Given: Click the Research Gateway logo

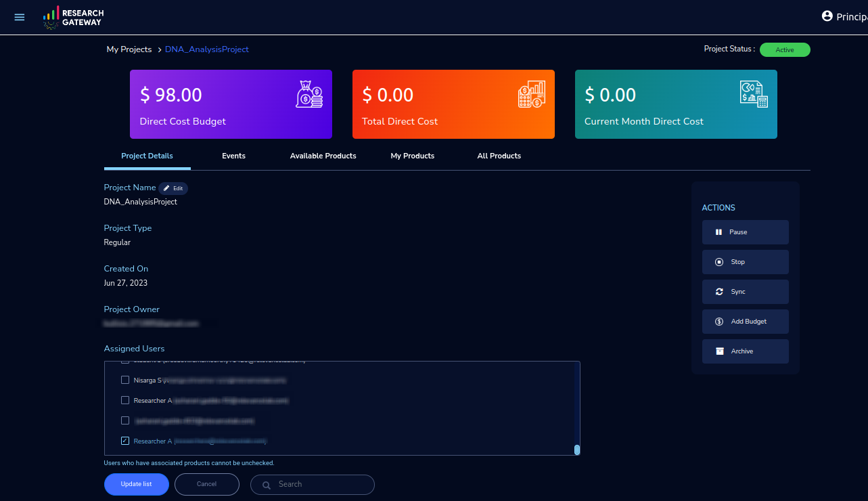Looking at the screenshot, I should pyautogui.click(x=73, y=17).
